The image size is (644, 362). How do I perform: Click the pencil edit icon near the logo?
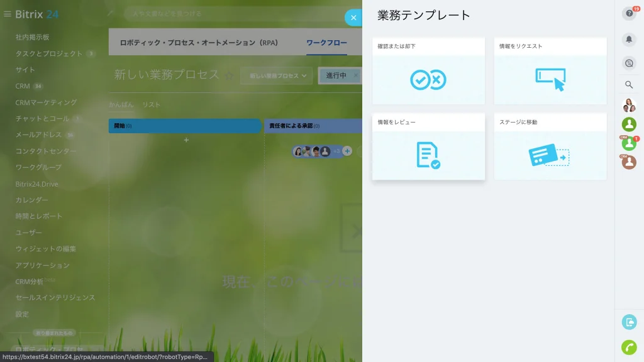111,13
